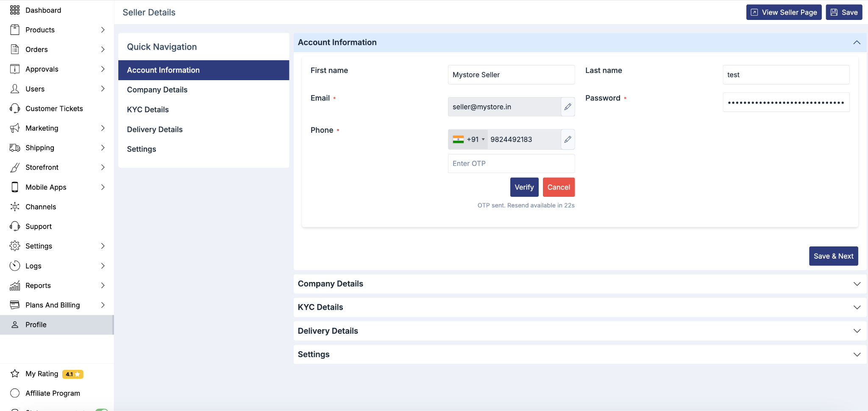Expand the Mobile Apps submenu chevron
The height and width of the screenshot is (411, 868).
(x=103, y=187)
